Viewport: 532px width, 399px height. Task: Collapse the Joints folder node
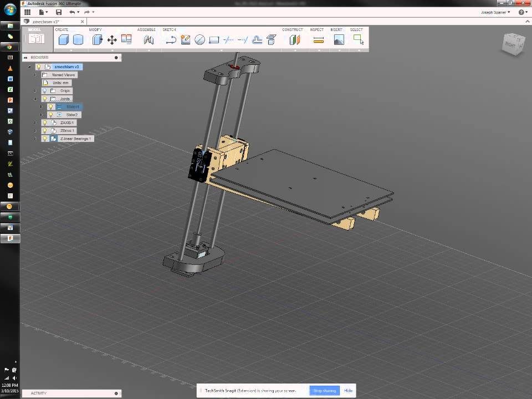click(x=35, y=99)
